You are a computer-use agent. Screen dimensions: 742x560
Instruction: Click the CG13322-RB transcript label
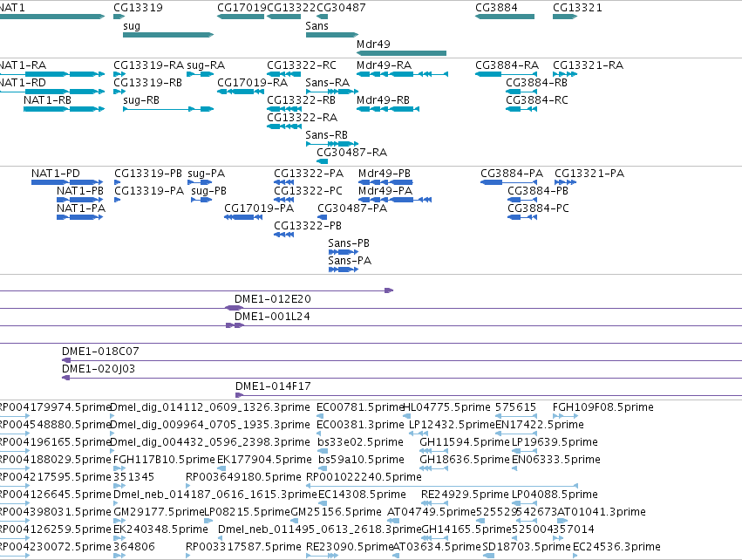click(x=301, y=100)
